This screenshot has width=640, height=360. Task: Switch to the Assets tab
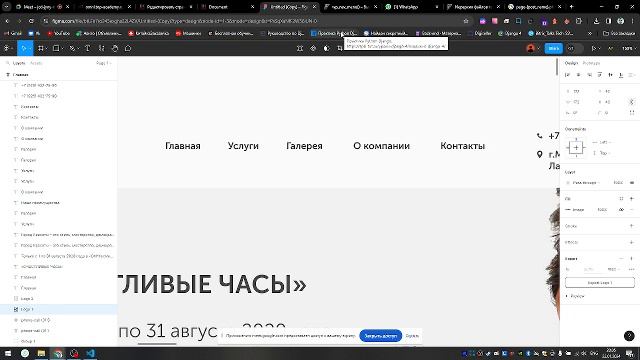(x=36, y=63)
